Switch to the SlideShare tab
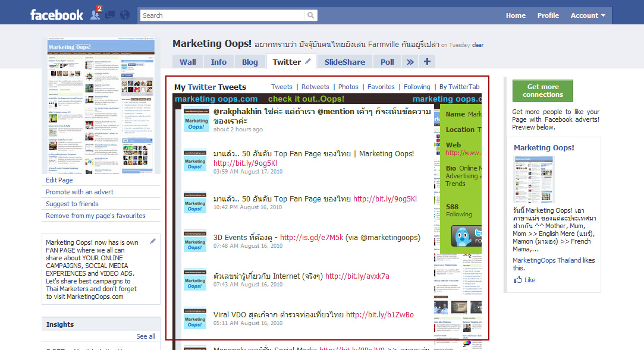 344,62
